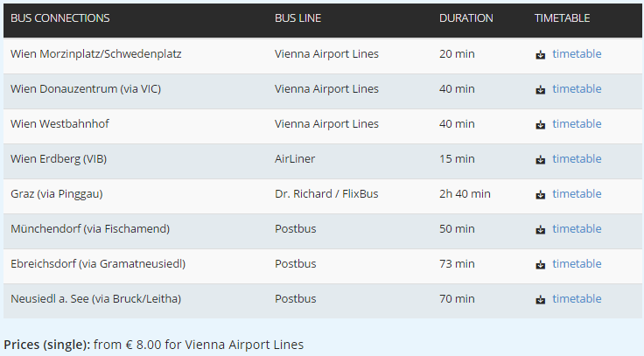Click download icon for Wien Erdberg (VIB)
Image resolution: width=644 pixels, height=356 pixels.
point(540,160)
